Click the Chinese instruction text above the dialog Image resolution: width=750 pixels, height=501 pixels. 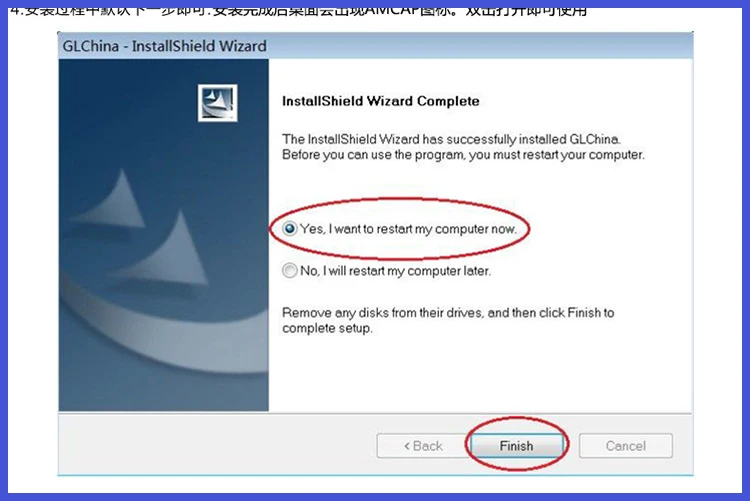pos(299,11)
